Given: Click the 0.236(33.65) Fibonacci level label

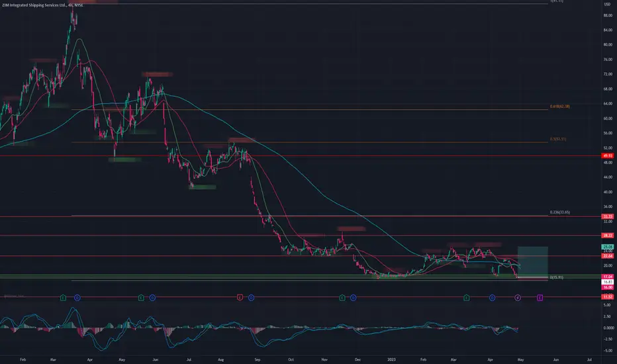Looking at the screenshot, I should click(559, 212).
